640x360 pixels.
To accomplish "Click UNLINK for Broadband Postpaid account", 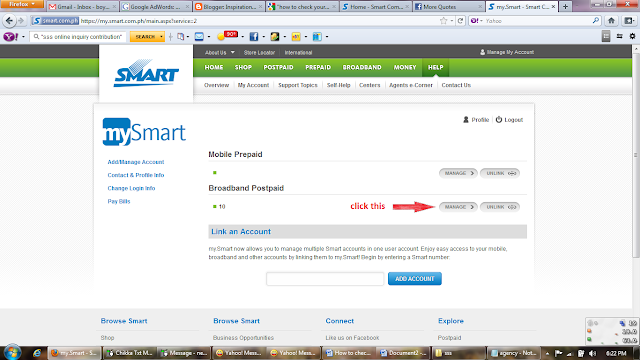I will pos(500,207).
